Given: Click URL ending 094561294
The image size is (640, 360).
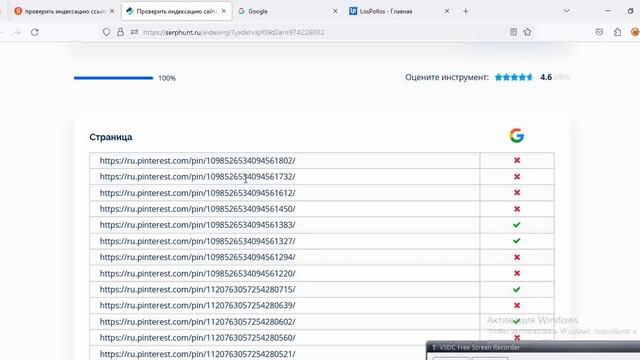Looking at the screenshot, I should (x=197, y=257).
